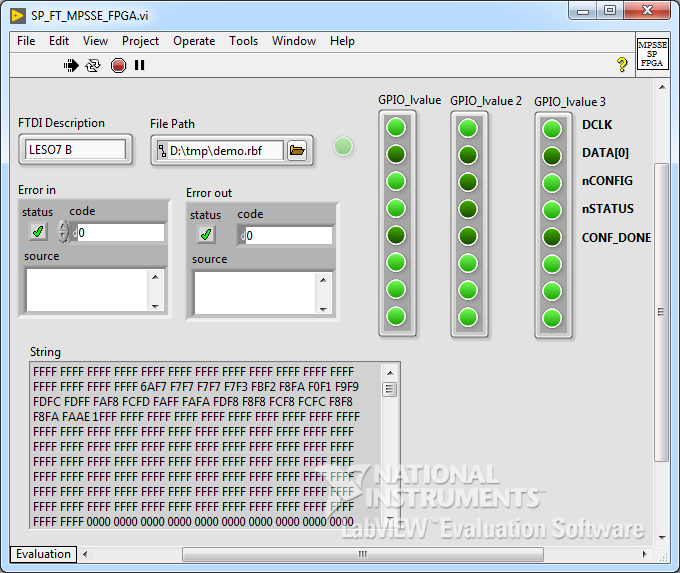Click the second dark LED in GPIO_lvalue
680x573 pixels.
pyautogui.click(x=396, y=154)
